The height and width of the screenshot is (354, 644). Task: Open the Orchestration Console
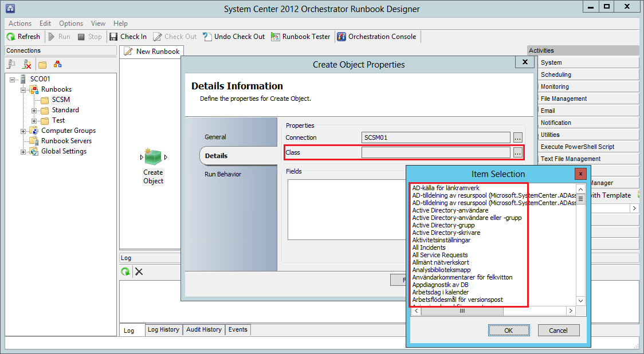click(x=376, y=37)
